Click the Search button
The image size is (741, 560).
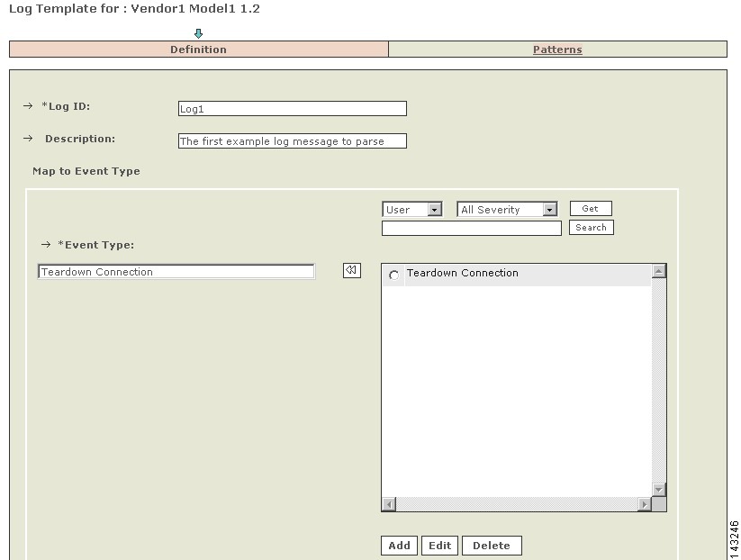point(592,227)
